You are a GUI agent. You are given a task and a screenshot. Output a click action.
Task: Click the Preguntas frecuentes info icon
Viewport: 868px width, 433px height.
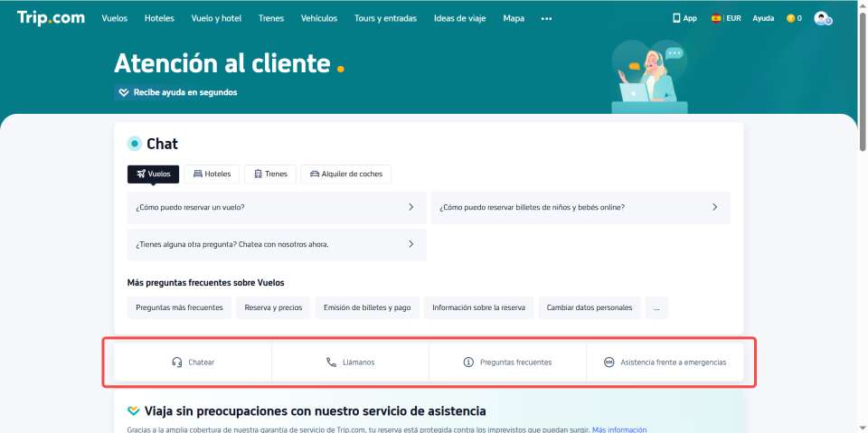click(468, 362)
